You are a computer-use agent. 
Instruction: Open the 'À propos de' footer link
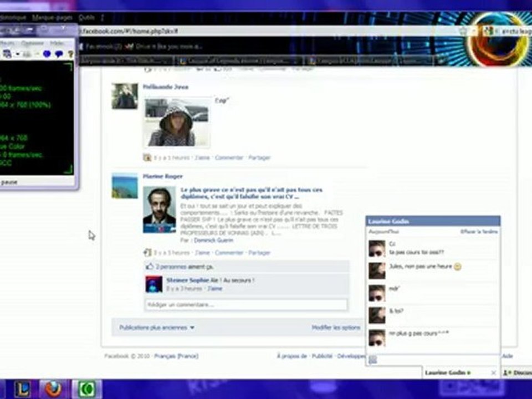pos(292,356)
